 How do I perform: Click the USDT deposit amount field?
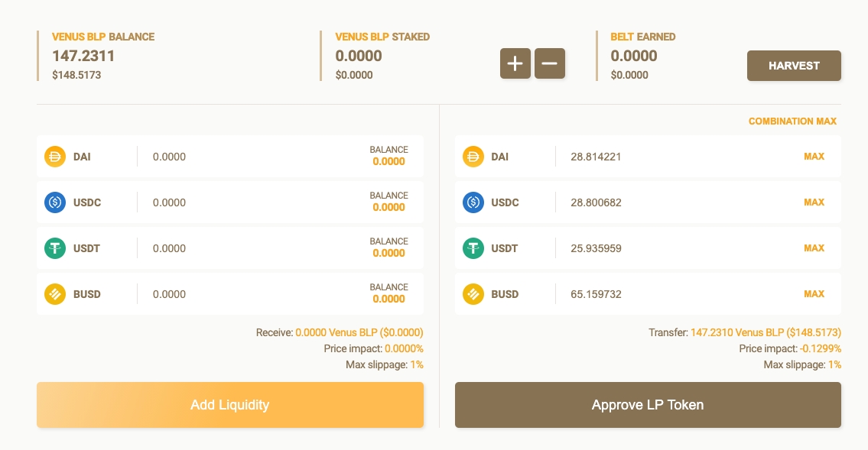(245, 248)
